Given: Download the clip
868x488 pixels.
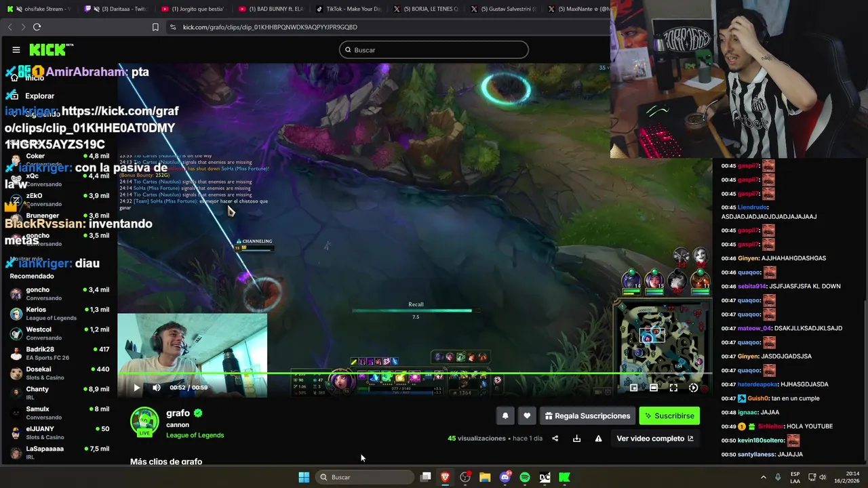Looking at the screenshot, I should click(x=576, y=439).
